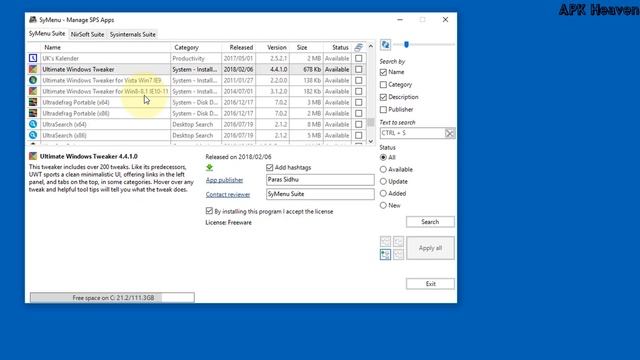Click the icon of the selected Ultimate Windows Tweaker row
This screenshot has width=640, height=360.
33,69
